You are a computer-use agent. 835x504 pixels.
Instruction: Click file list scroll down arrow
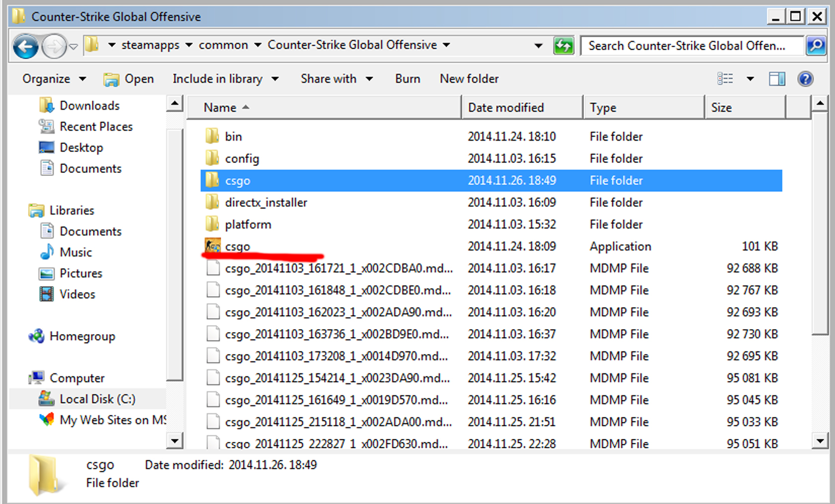tap(820, 440)
